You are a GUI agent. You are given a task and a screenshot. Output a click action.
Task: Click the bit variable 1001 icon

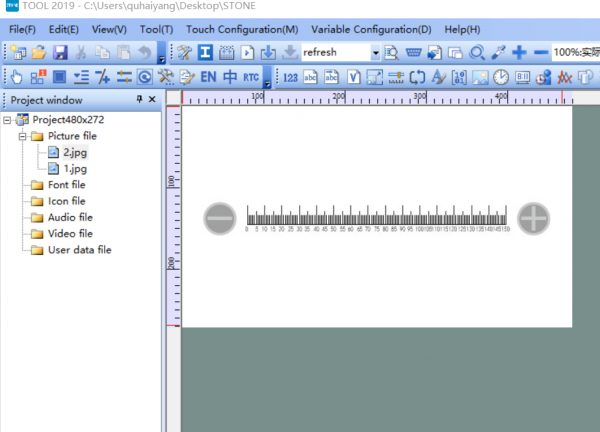(459, 77)
